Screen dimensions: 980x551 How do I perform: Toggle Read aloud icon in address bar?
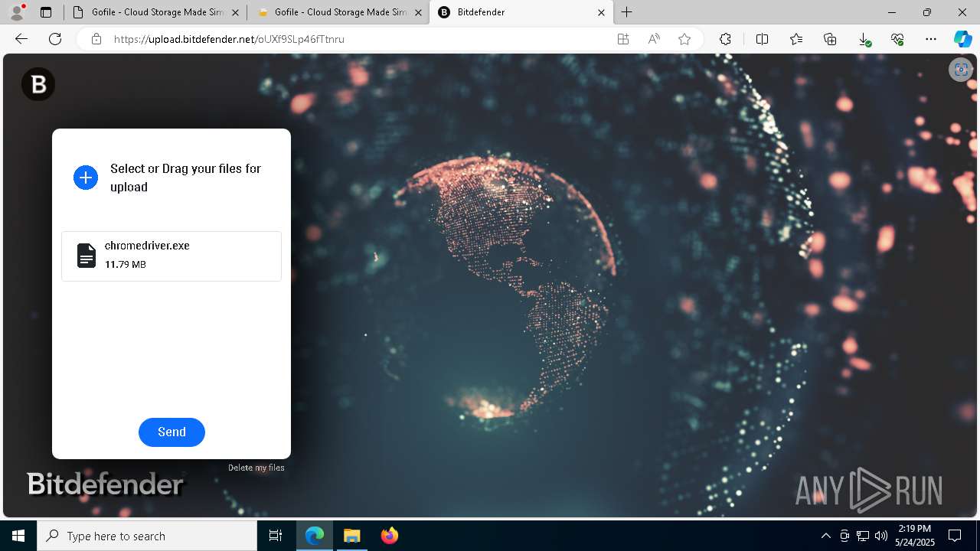[654, 39]
